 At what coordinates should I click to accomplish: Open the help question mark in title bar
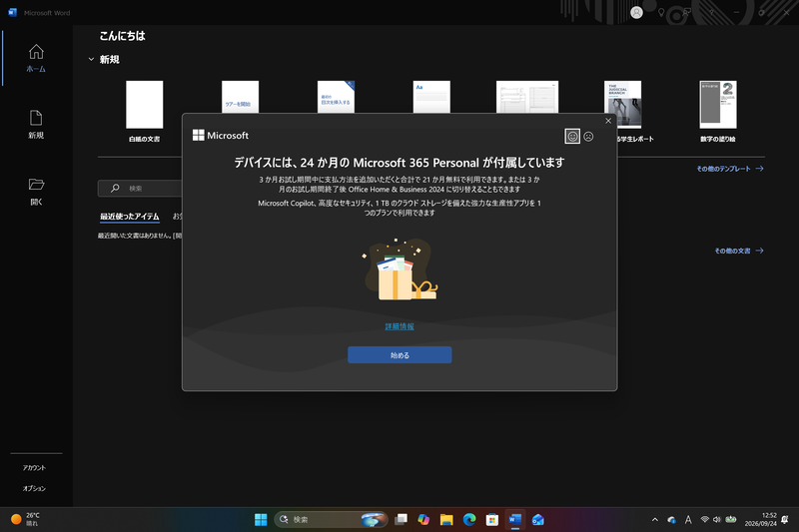point(712,12)
